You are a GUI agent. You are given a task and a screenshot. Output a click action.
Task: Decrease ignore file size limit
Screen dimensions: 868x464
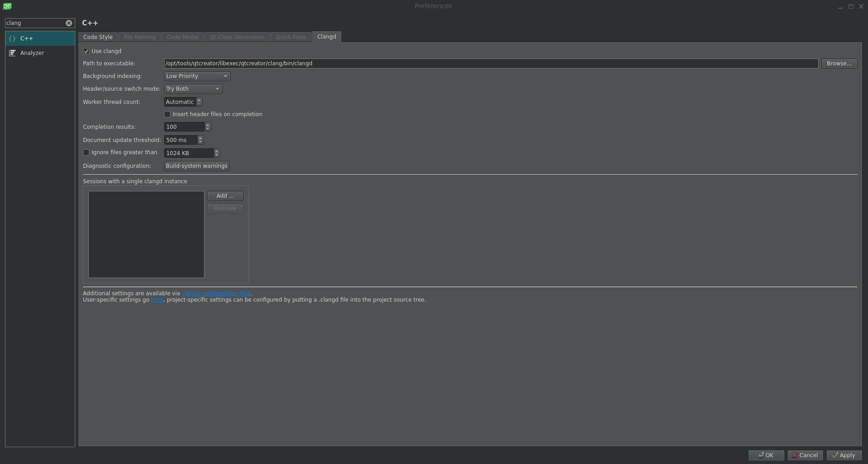(x=217, y=156)
